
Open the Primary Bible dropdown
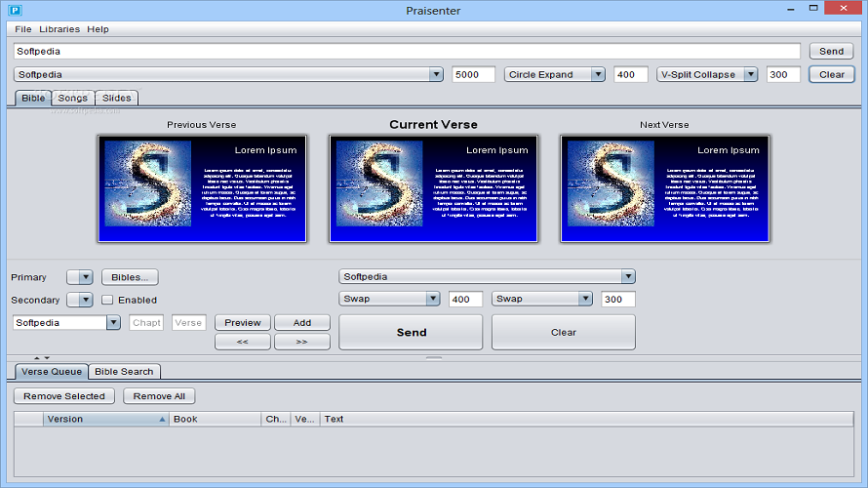(x=80, y=278)
